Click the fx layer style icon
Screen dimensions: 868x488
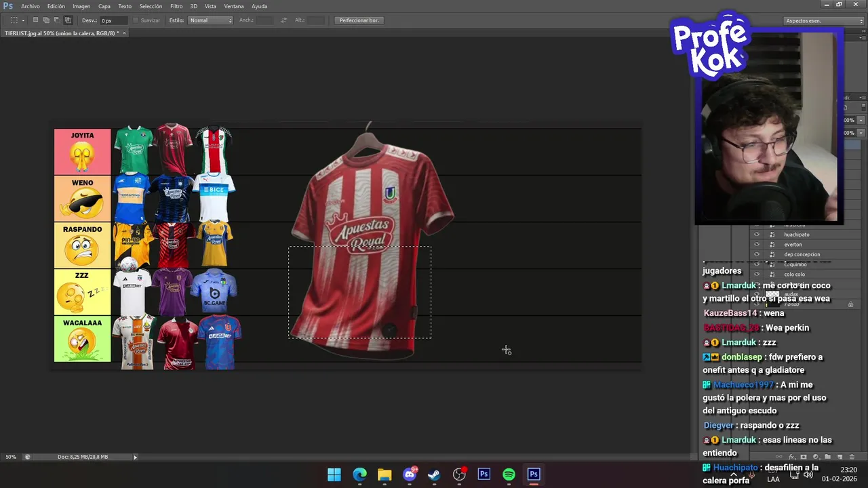[791, 457]
